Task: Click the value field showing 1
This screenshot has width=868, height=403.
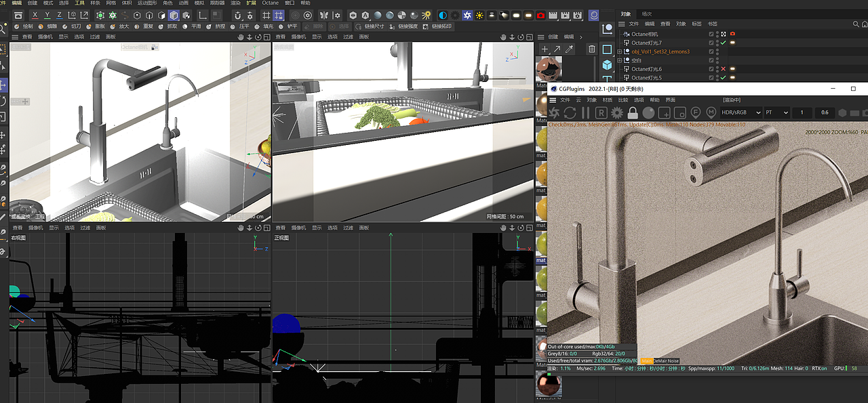Action: pyautogui.click(x=802, y=112)
